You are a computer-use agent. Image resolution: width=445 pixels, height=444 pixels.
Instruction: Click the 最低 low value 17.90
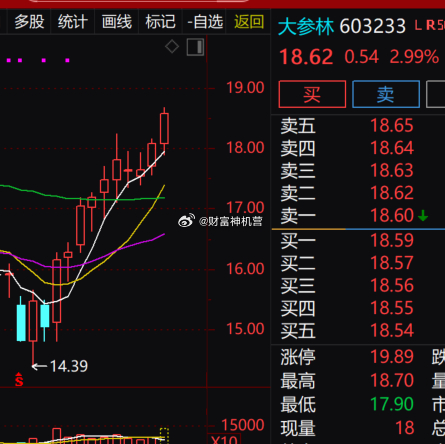click(392, 404)
